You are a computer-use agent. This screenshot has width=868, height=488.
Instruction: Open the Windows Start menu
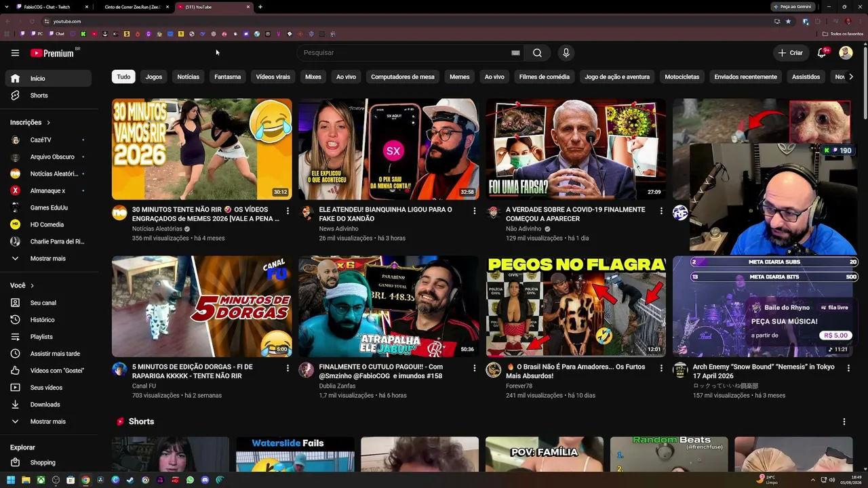(11, 480)
